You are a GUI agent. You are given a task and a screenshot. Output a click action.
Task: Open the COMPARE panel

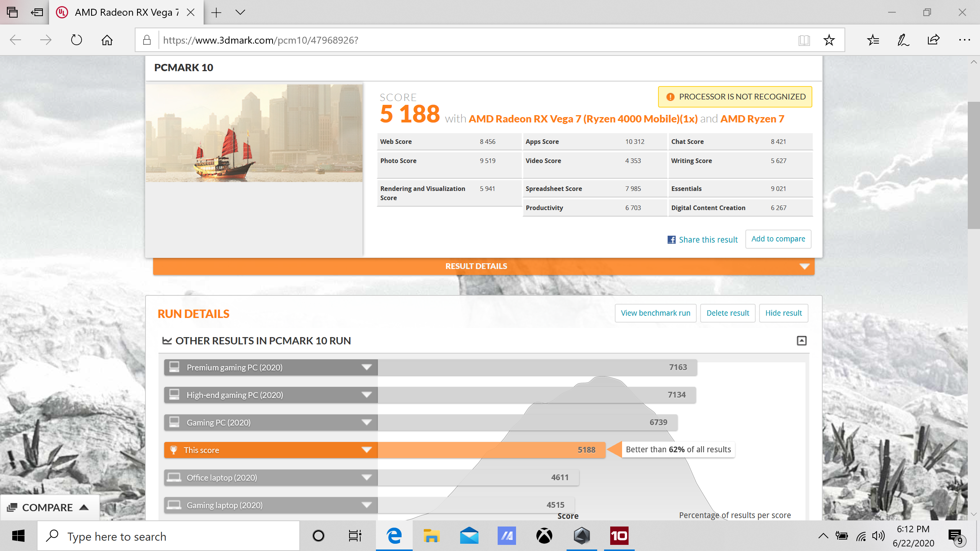pyautogui.click(x=49, y=507)
